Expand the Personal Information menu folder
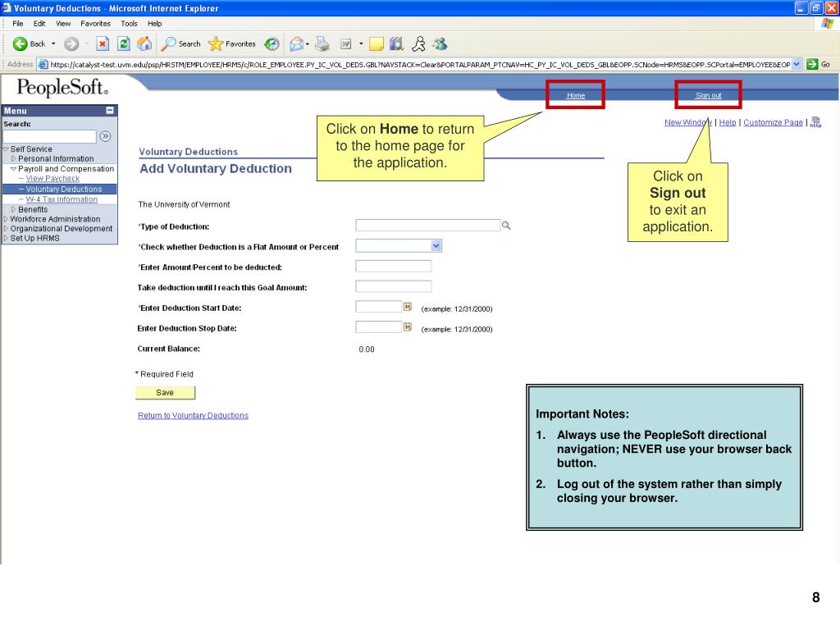 click(13, 158)
